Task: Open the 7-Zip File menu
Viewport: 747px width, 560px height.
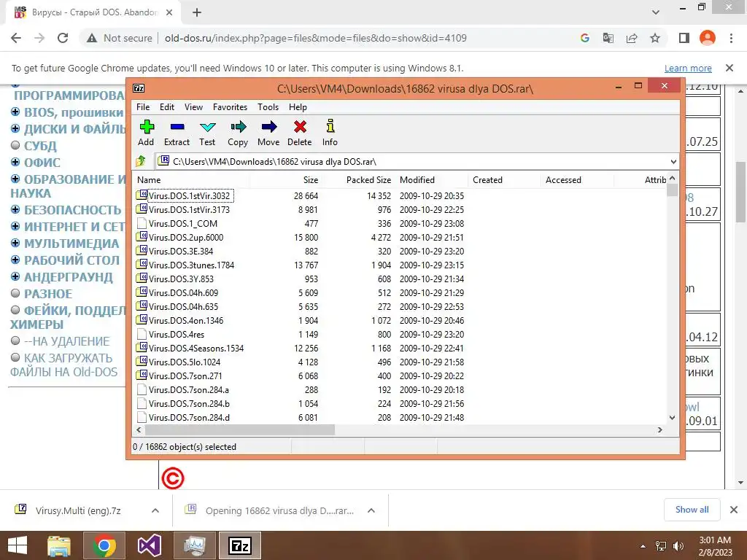Action: pyautogui.click(x=143, y=107)
